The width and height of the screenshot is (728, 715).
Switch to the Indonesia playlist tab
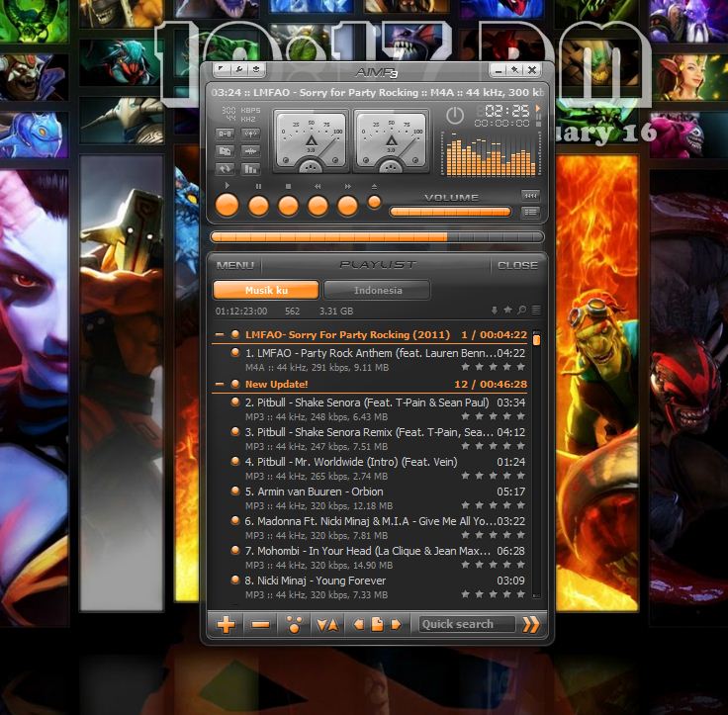pos(378,290)
